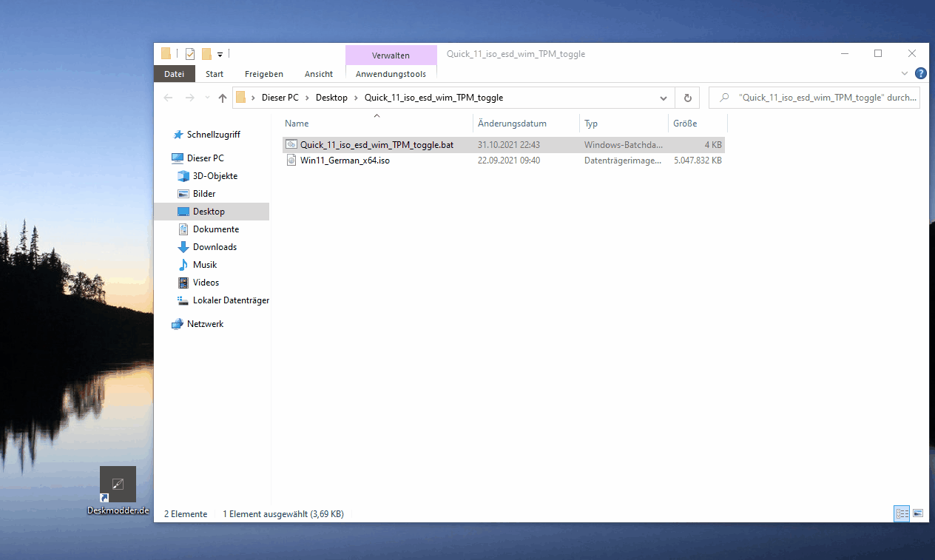Open Schnellzugriff in the navigation pane
The image size is (935, 560).
tap(213, 135)
